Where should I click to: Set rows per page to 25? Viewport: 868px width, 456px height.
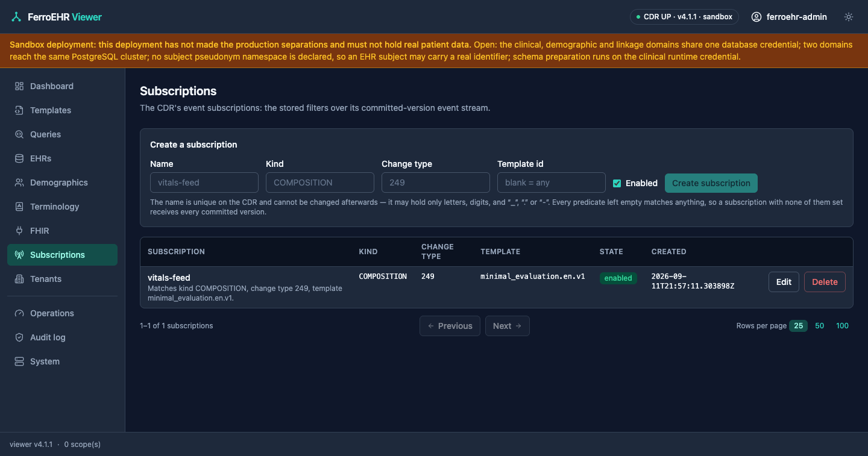click(x=798, y=326)
